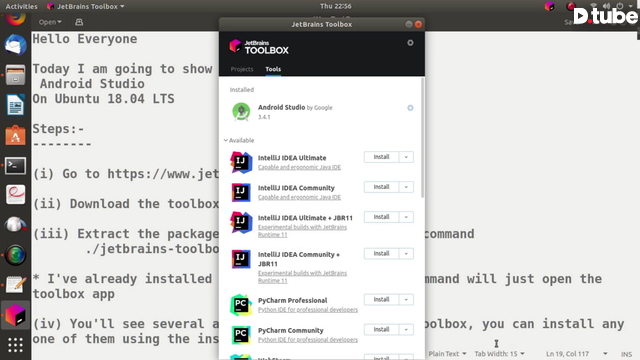
Task: Click Android Studio installed entry name
Action: coord(282,107)
